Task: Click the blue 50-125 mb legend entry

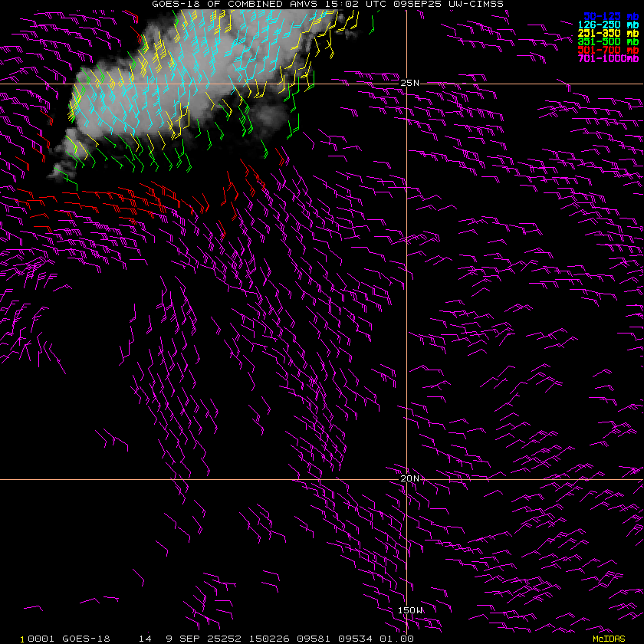Action: pos(610,15)
